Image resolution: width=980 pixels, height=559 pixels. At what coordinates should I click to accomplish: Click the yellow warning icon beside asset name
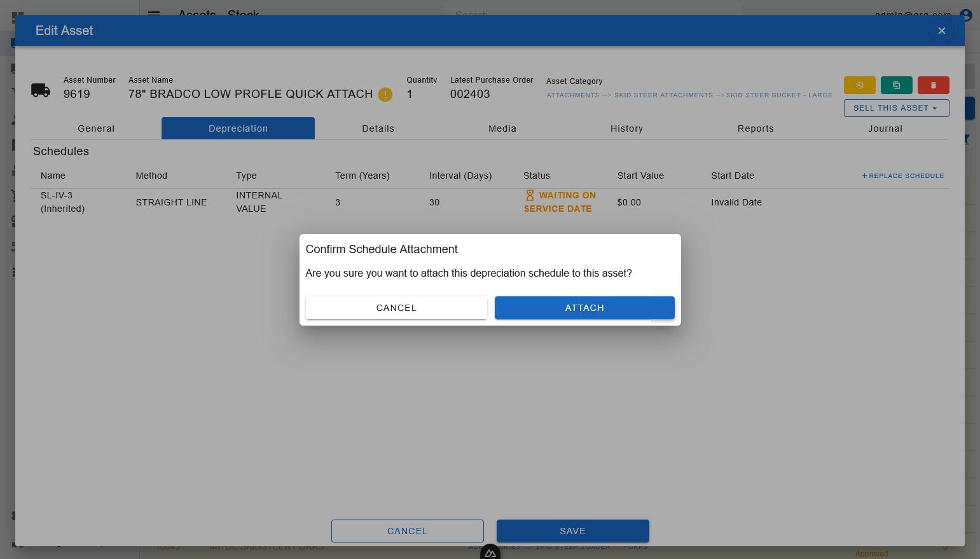(385, 95)
